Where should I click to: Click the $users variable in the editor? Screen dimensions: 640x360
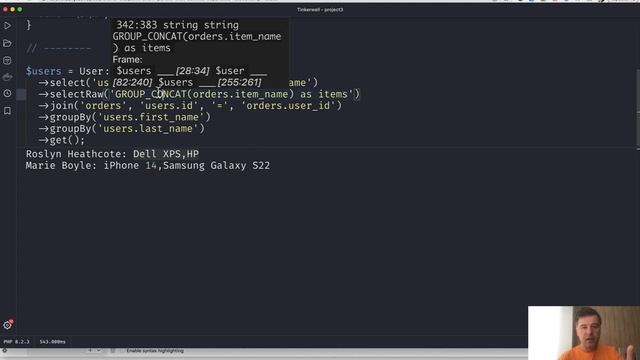[44, 71]
